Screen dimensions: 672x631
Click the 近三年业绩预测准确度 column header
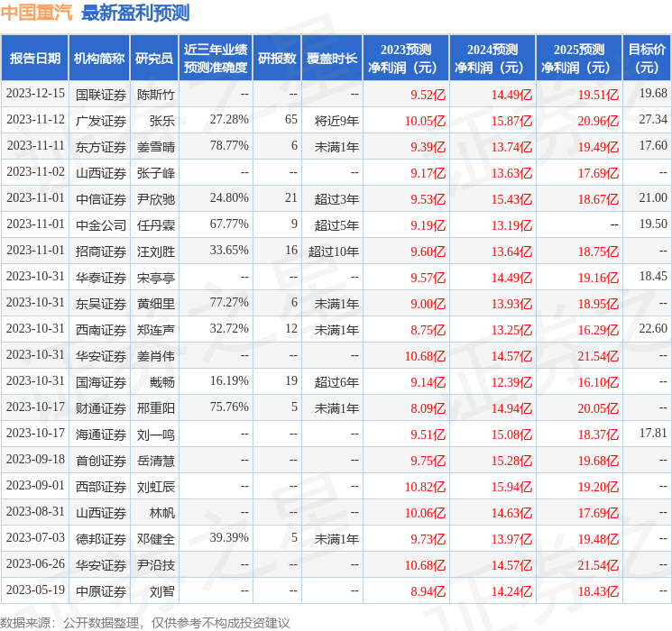pyautogui.click(x=216, y=58)
